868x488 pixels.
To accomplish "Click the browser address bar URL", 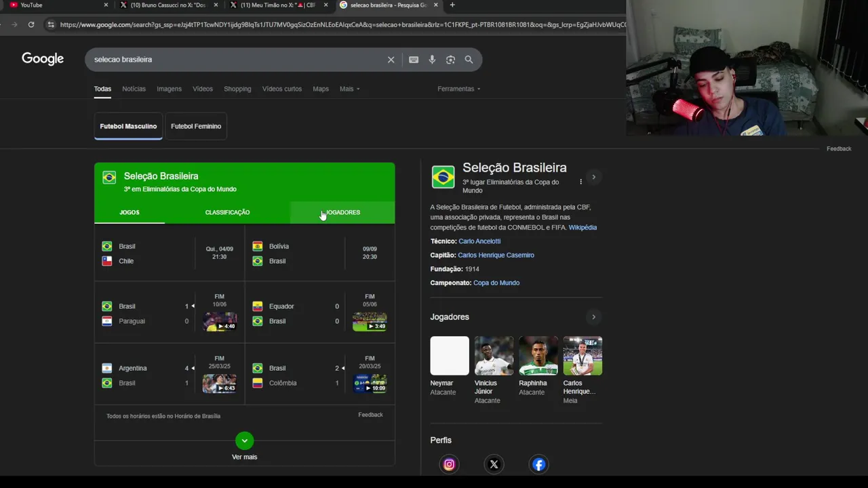I will click(342, 24).
